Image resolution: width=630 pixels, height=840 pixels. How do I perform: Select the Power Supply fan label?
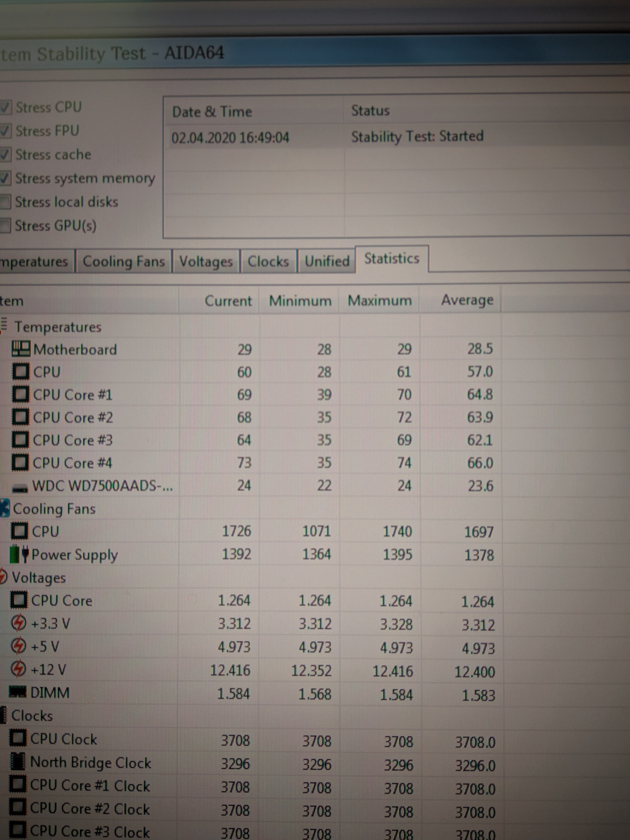click(74, 555)
